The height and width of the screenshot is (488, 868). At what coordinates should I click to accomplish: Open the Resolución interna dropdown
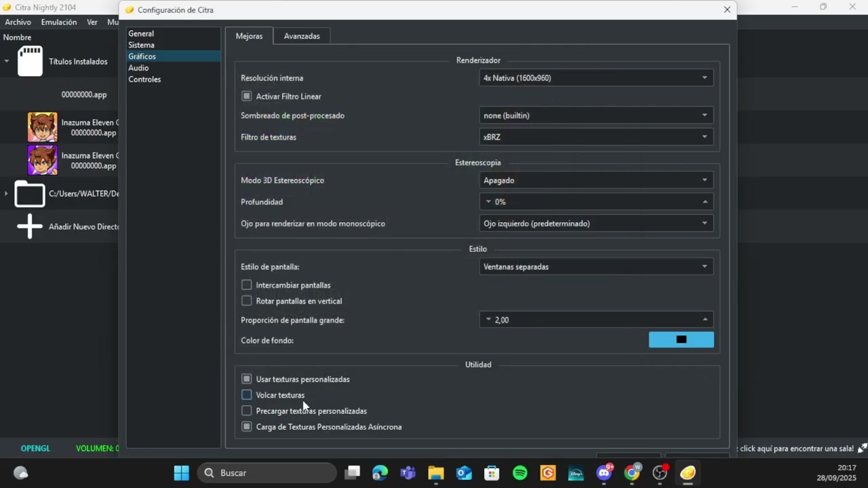point(596,78)
